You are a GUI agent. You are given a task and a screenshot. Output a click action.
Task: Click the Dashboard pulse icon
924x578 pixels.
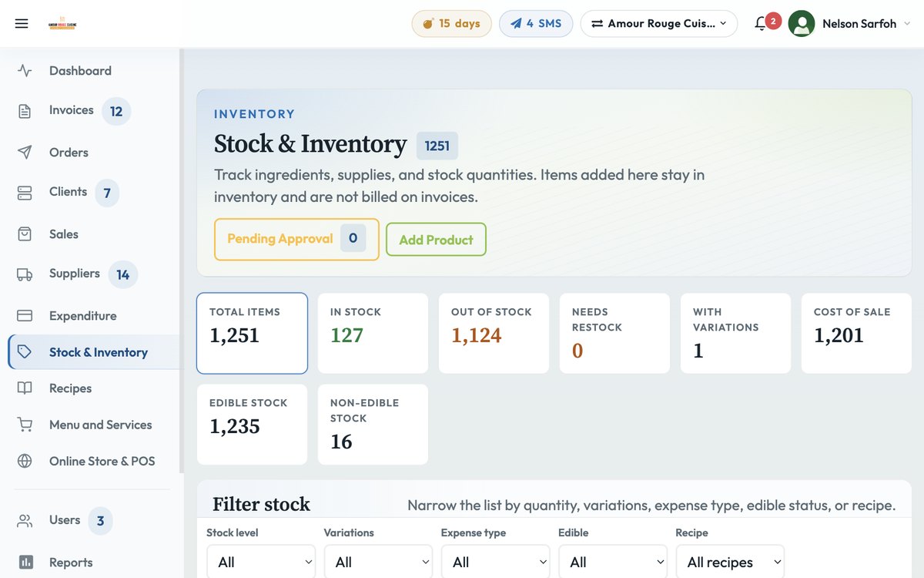(x=25, y=71)
